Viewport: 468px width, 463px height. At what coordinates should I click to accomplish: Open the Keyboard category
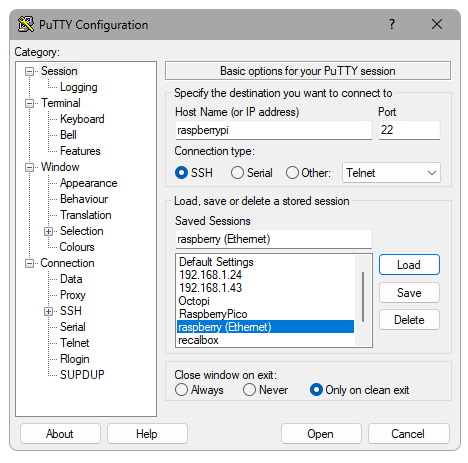[82, 119]
